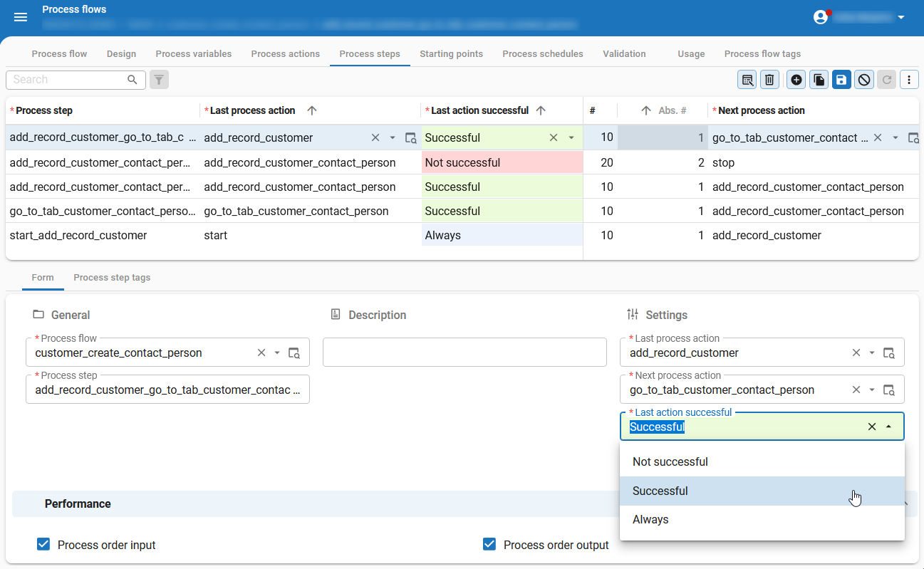The height and width of the screenshot is (569, 924).
Task: Click the filter icon beside search
Action: coord(160,80)
